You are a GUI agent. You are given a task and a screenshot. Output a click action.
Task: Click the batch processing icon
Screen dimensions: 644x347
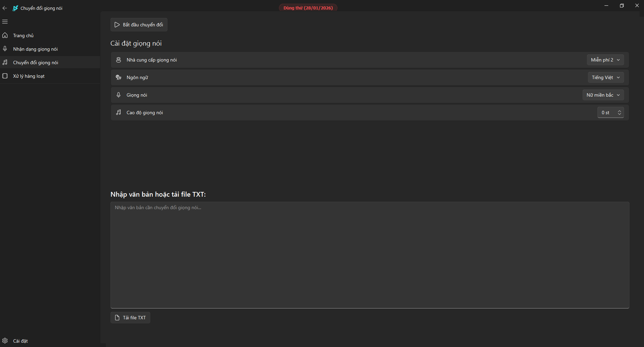pyautogui.click(x=5, y=76)
